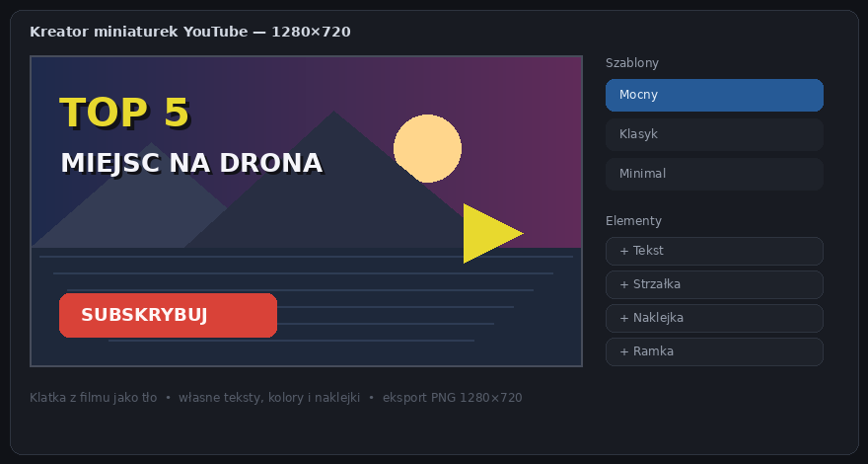This screenshot has width=868, height=464.
Task: Click the eksport PNG 1280×720 footer text
Action: tap(453, 398)
